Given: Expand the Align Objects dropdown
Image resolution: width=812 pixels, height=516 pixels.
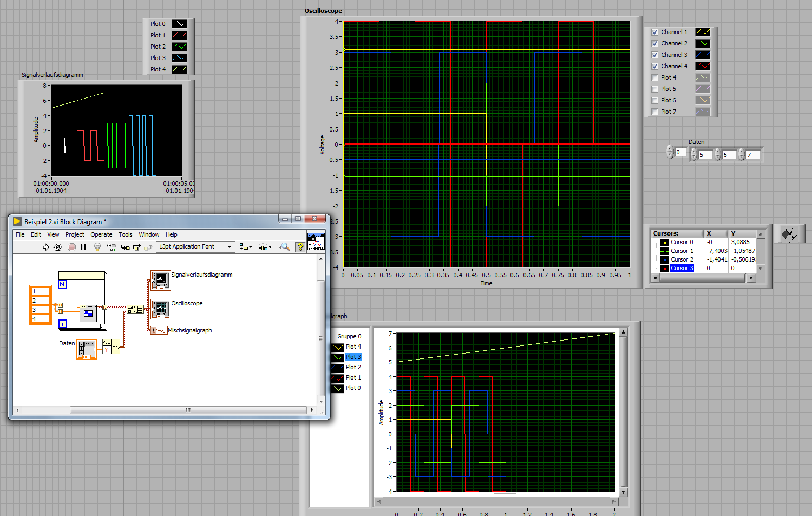Looking at the screenshot, I should (x=246, y=247).
